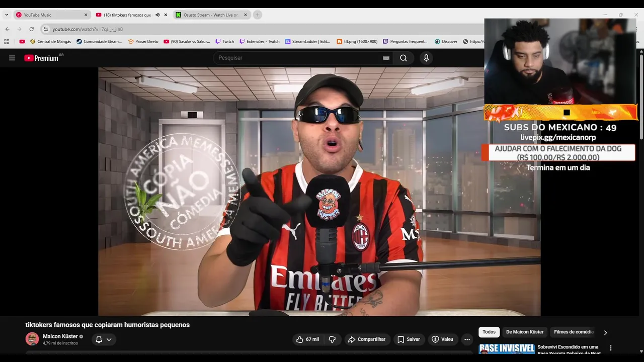Reload the page
The width and height of the screenshot is (644, 362).
point(31,29)
